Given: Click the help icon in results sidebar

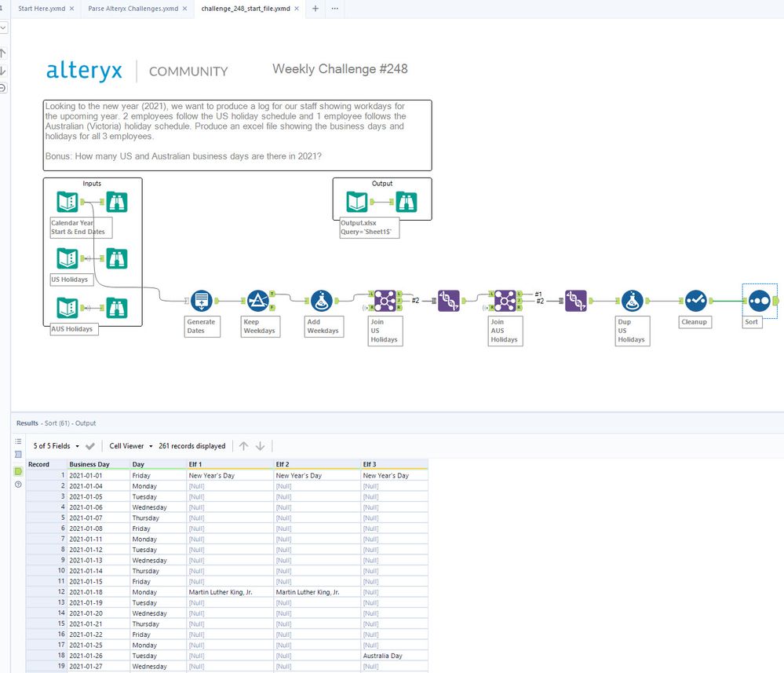Looking at the screenshot, I should point(18,485).
